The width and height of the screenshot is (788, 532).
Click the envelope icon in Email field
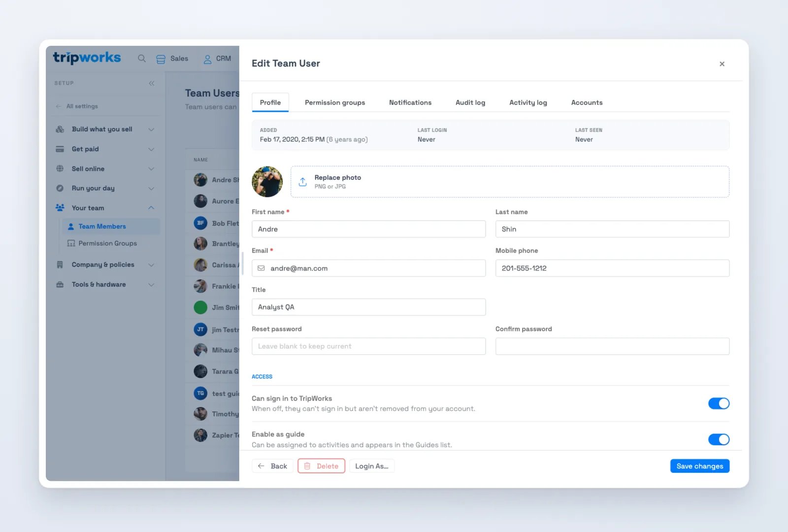(x=261, y=268)
